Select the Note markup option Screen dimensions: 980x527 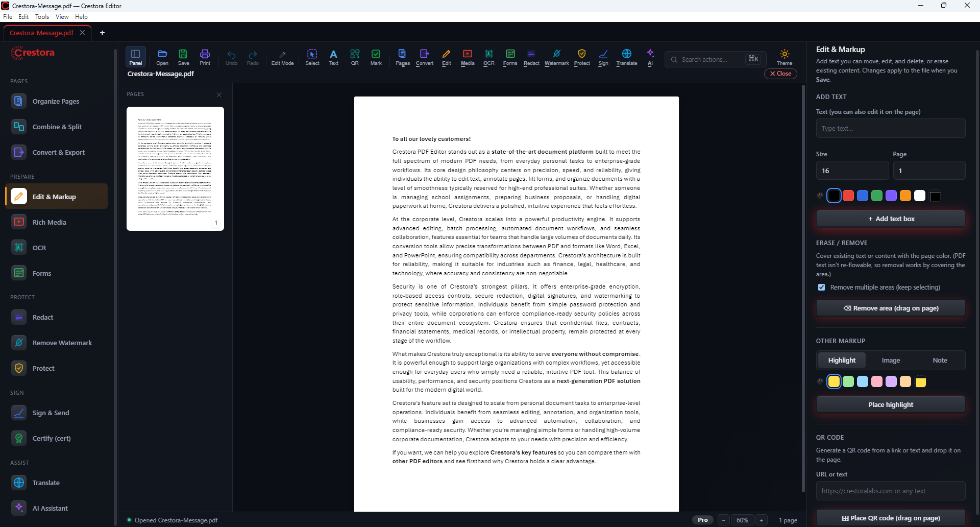coord(940,360)
